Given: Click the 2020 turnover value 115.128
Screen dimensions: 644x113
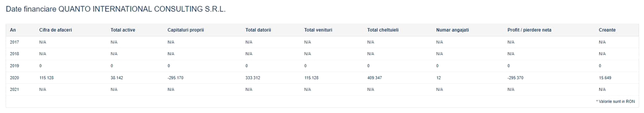Looking at the screenshot, I should point(47,78).
